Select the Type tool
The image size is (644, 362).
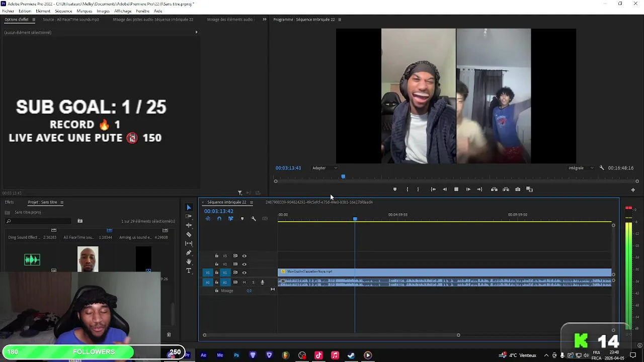coord(189,270)
